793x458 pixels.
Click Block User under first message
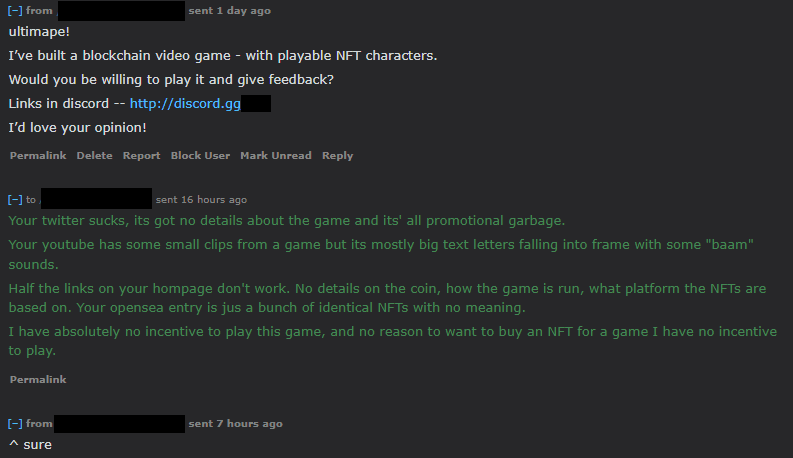tap(200, 156)
